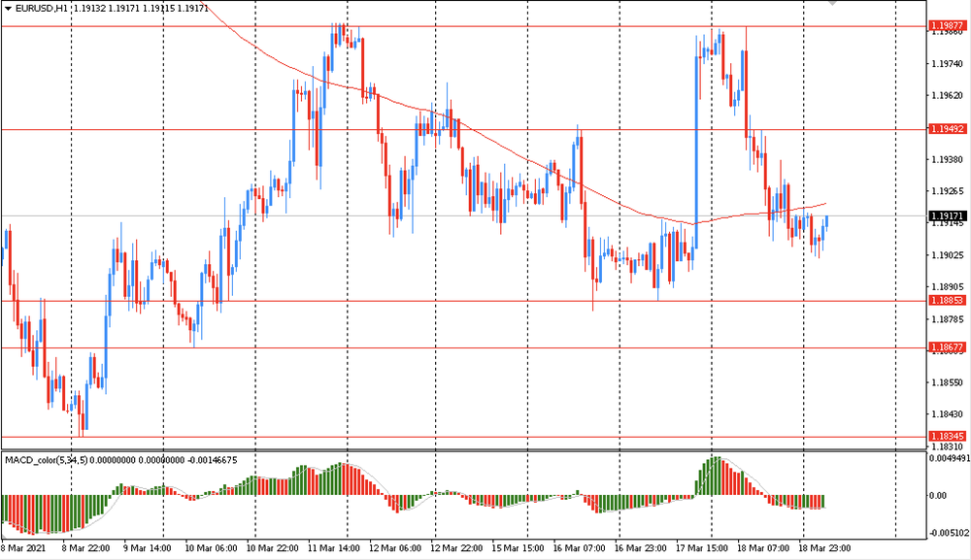The width and height of the screenshot is (971, 560).
Task: Click the 16 Mar 23:00 time label
Action: coord(640,548)
